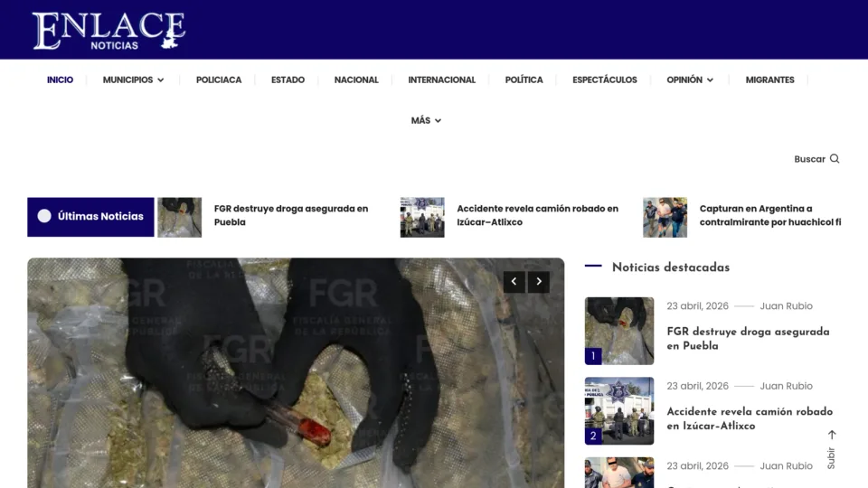Open the third featured story thumbnail
The width and height of the screenshot is (868, 488).
click(x=618, y=473)
